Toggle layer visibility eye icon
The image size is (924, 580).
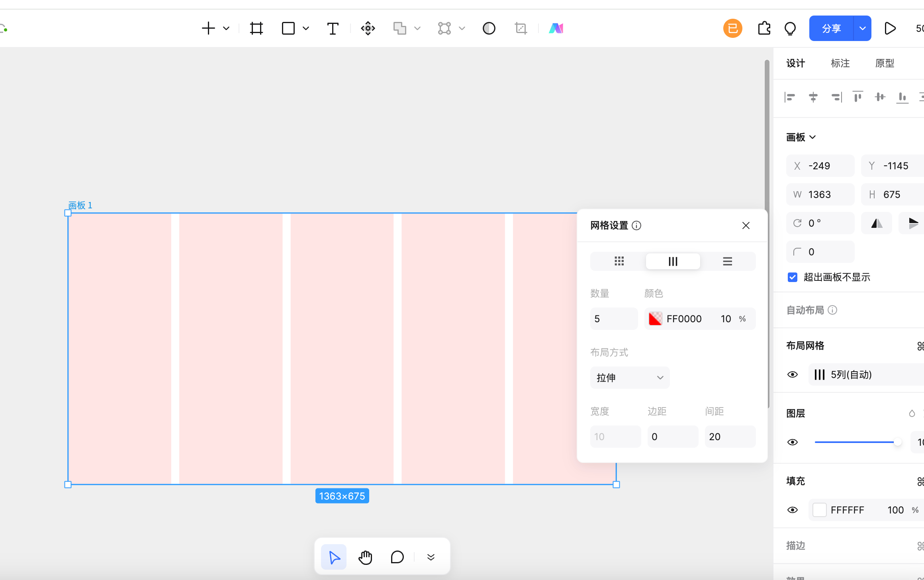(793, 442)
